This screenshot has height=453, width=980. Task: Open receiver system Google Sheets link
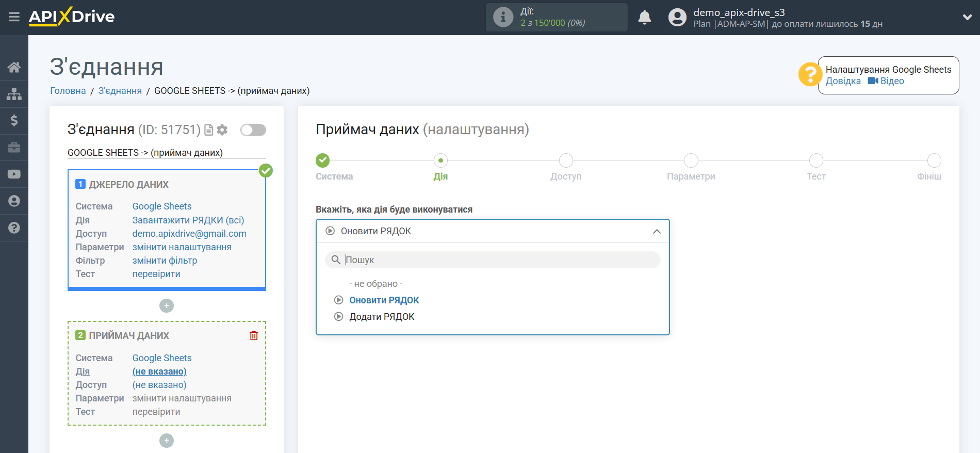click(x=162, y=358)
